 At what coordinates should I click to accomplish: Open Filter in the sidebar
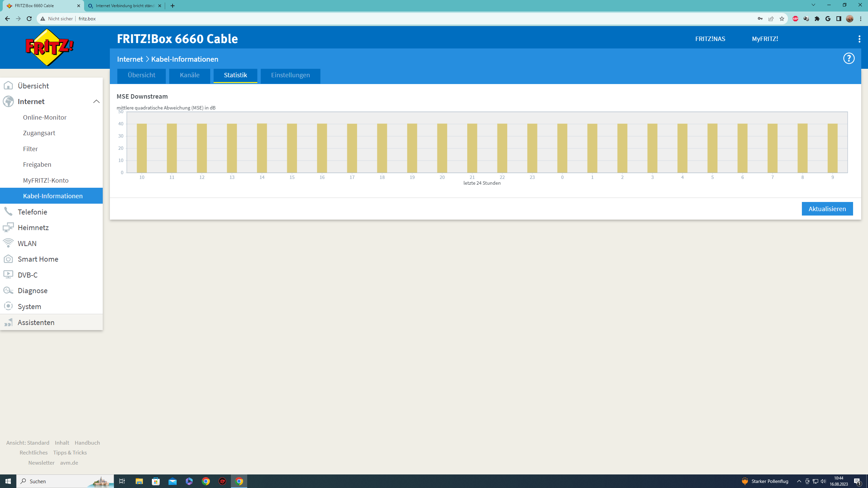(31, 149)
